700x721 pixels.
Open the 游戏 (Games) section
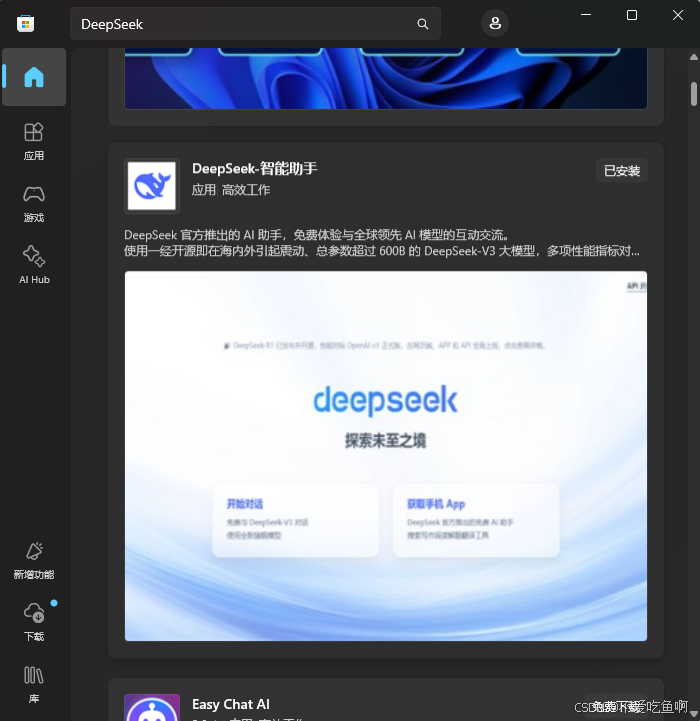[34, 204]
